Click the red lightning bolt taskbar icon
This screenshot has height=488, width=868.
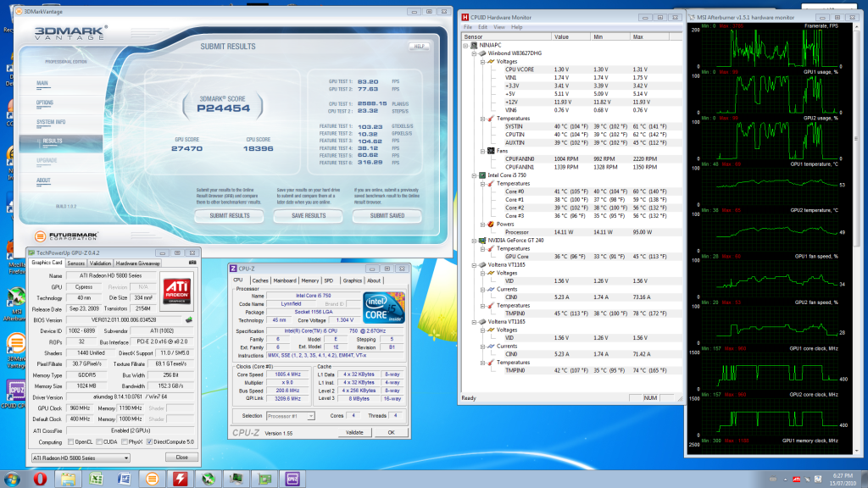(x=180, y=479)
